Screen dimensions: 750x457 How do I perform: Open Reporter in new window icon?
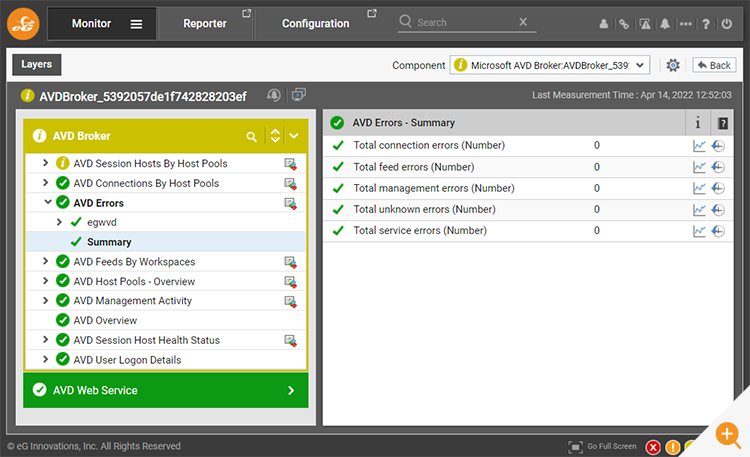click(246, 13)
